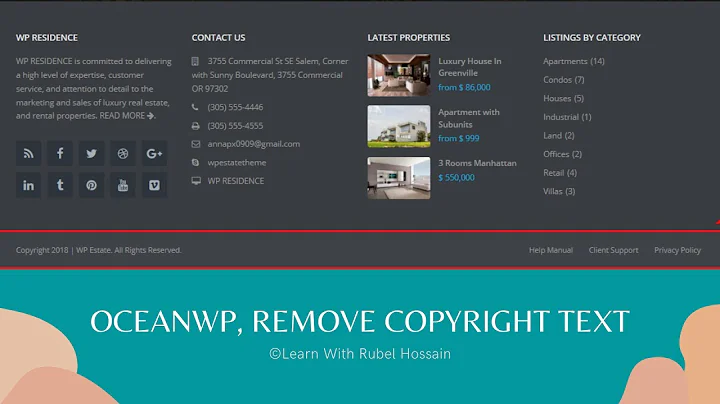720x404 pixels.
Task: Click the envelope email icon
Action: tap(196, 144)
